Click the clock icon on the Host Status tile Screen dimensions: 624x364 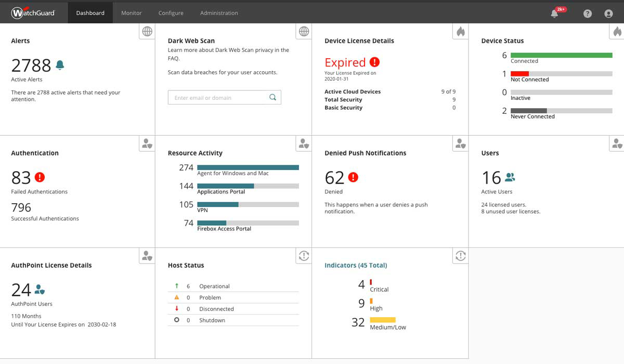click(303, 256)
